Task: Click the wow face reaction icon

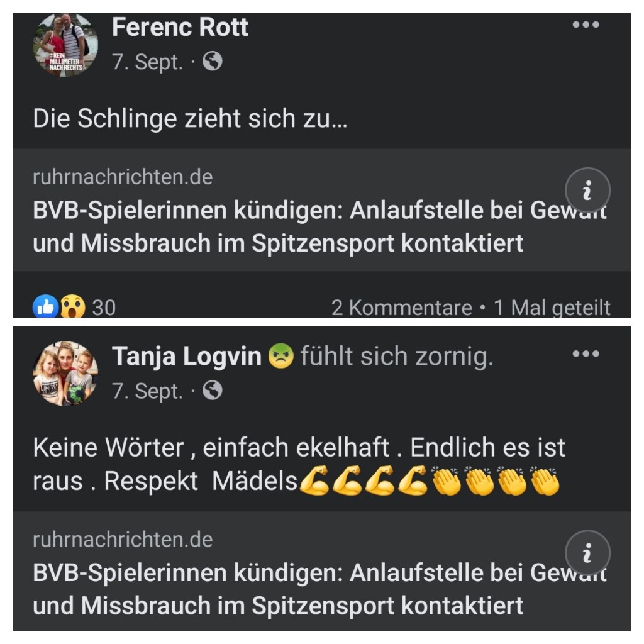Action: (72, 308)
